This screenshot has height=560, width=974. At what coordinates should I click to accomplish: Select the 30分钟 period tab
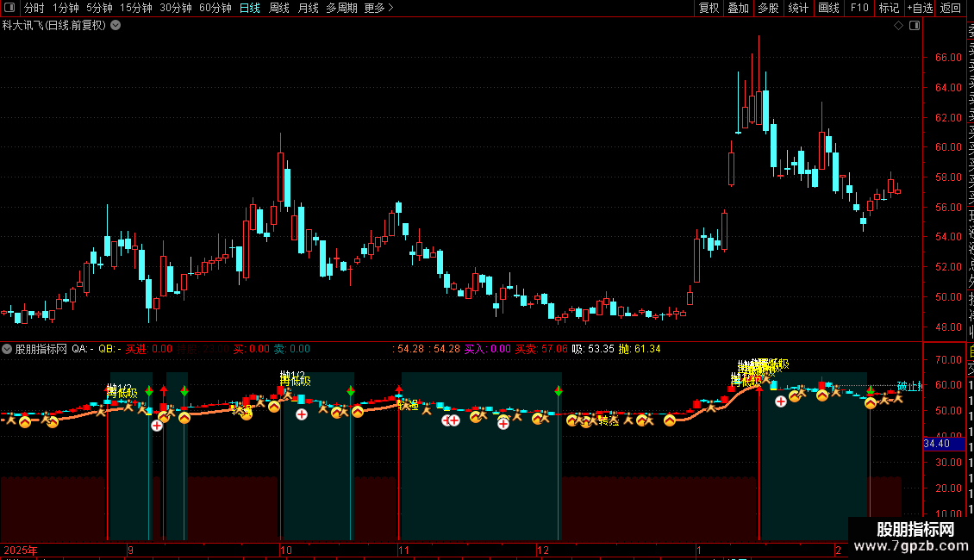pos(175,8)
